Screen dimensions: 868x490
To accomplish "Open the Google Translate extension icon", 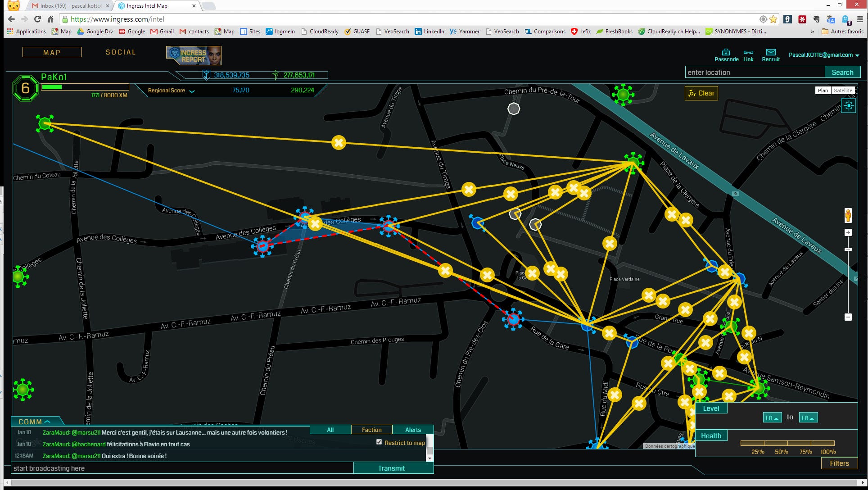I will coord(831,19).
